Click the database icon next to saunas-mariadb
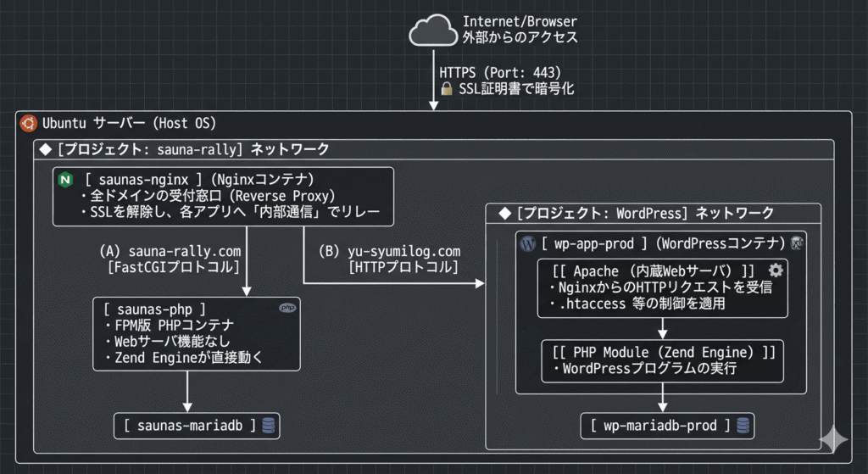 pyautogui.click(x=269, y=426)
